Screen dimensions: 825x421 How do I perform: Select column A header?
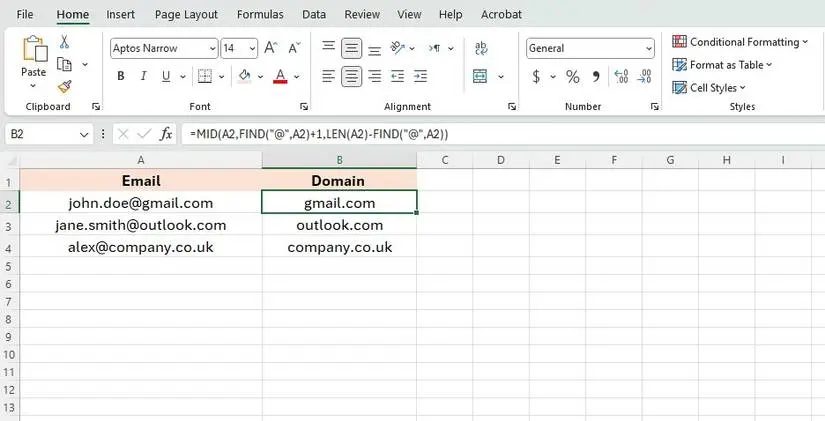coord(141,160)
